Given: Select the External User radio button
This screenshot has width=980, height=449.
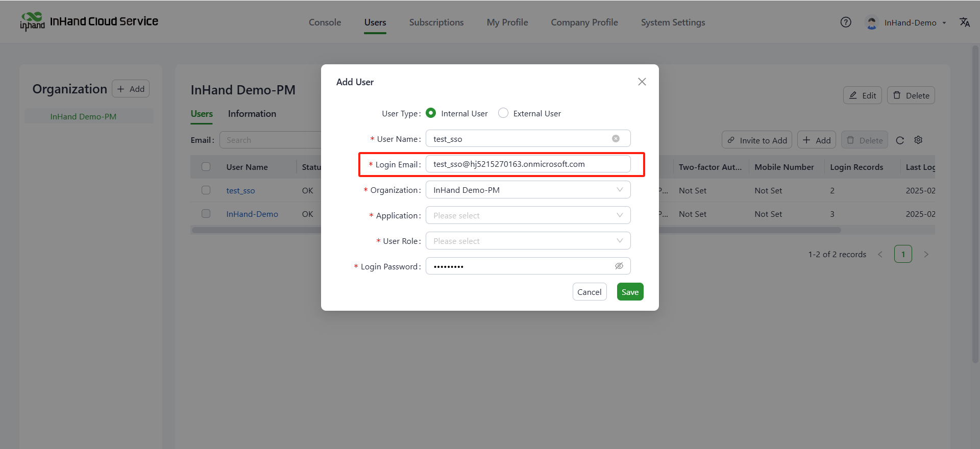Looking at the screenshot, I should [503, 113].
